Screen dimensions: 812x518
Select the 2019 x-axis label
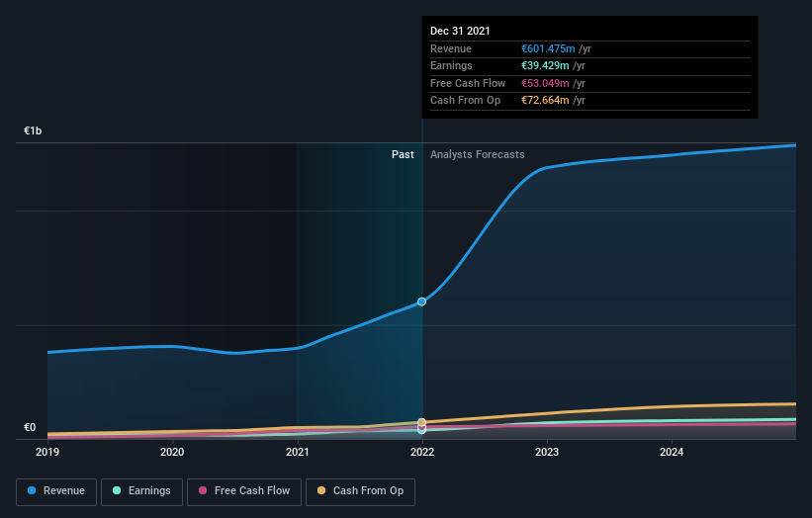pyautogui.click(x=47, y=452)
